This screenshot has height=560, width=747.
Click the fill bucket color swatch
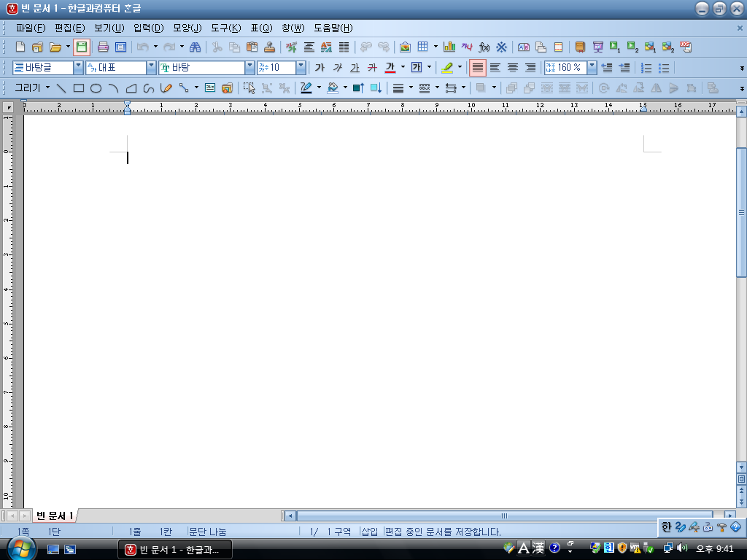pyautogui.click(x=333, y=87)
